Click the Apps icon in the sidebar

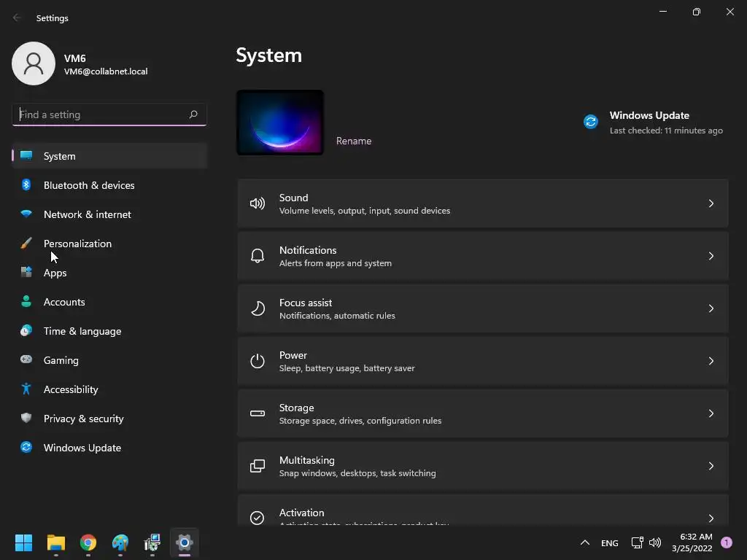[x=26, y=273]
